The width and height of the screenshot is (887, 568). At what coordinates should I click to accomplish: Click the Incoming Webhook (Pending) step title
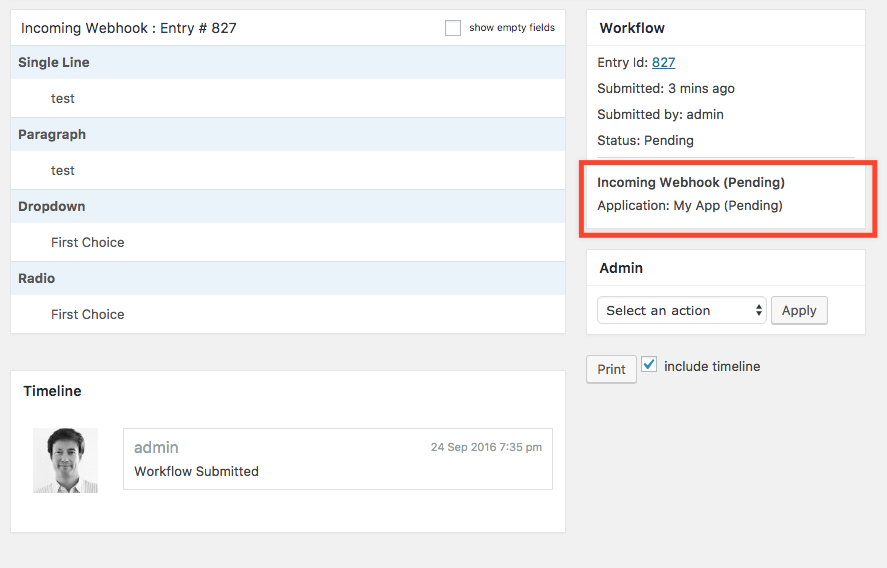click(690, 182)
